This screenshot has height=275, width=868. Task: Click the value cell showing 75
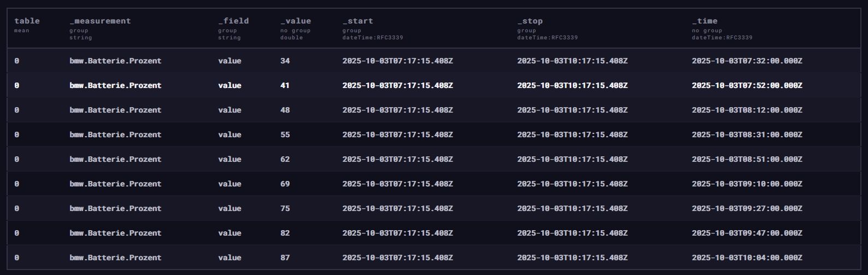click(x=285, y=208)
